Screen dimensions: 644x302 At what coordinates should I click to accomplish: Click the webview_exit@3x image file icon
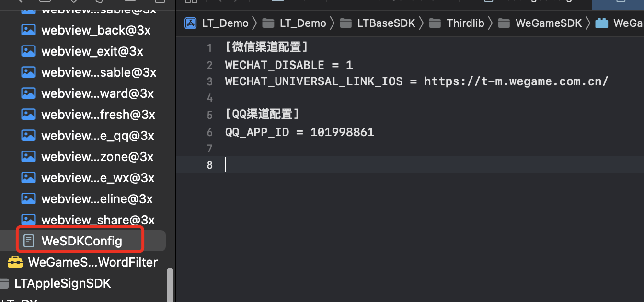pos(28,51)
